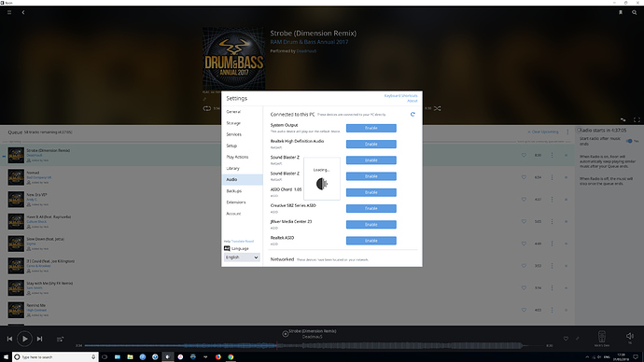Open the queue icon beside playback controls
This screenshot has width=644, height=362.
click(60, 339)
